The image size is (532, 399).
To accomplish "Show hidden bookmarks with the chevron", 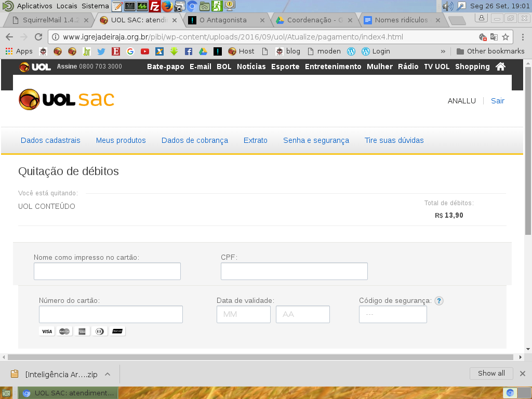I will coord(443,51).
